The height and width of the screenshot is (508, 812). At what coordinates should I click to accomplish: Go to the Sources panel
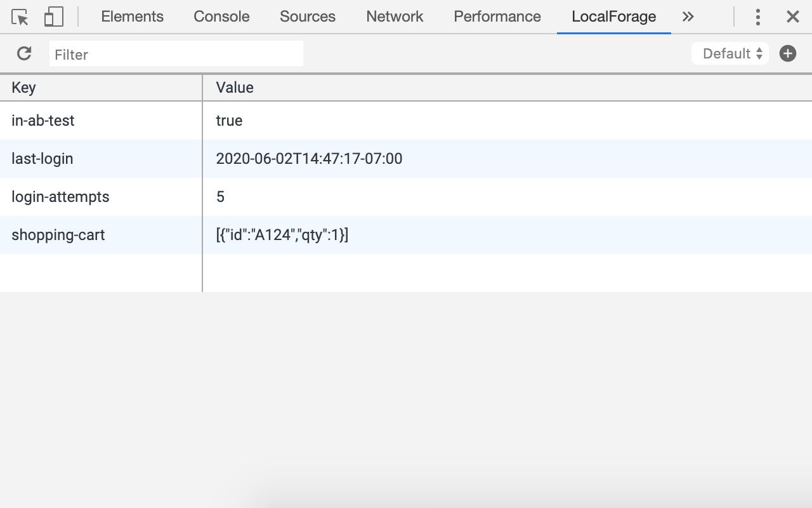[x=307, y=17]
